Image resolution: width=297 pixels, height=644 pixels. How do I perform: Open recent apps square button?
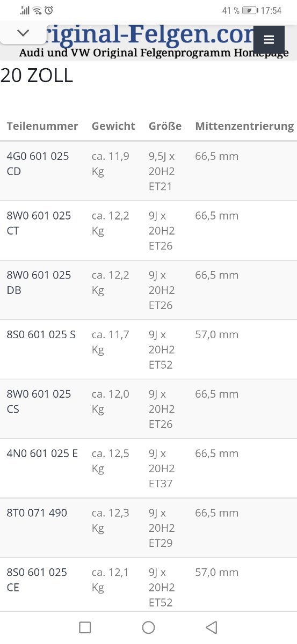coord(85,627)
